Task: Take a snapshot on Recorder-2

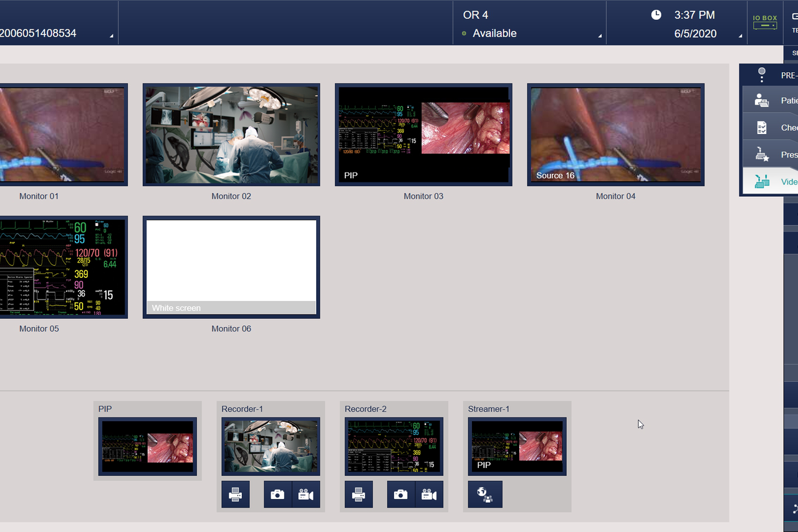Action: [401, 494]
